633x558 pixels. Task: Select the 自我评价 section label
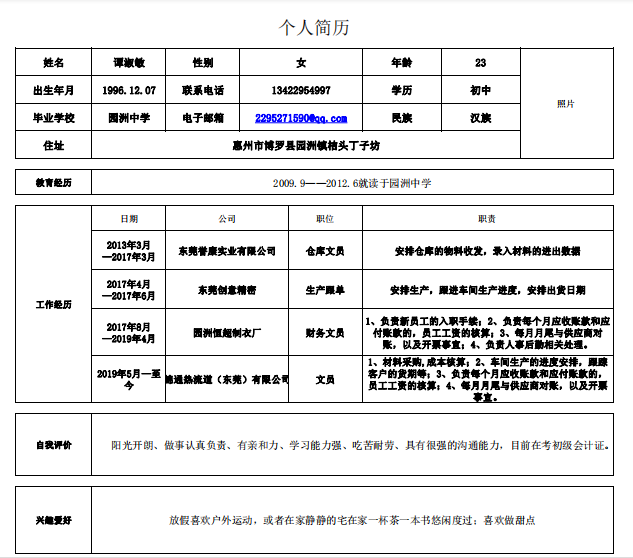click(x=54, y=444)
